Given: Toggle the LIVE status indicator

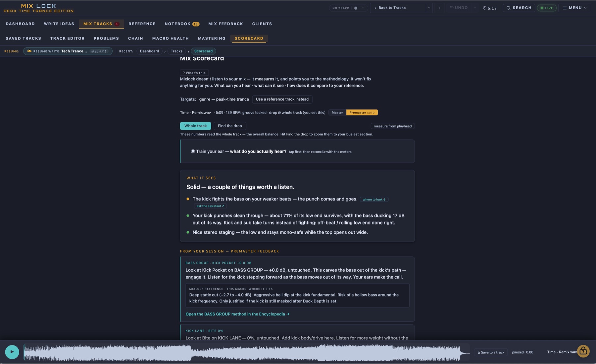Looking at the screenshot, I should [x=547, y=8].
